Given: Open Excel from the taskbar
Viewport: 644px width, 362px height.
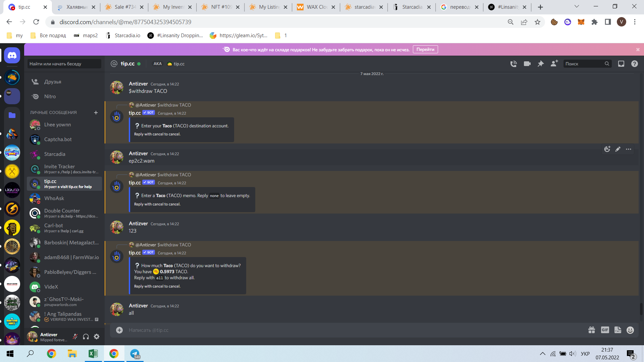Looking at the screenshot, I should pyautogui.click(x=93, y=354).
